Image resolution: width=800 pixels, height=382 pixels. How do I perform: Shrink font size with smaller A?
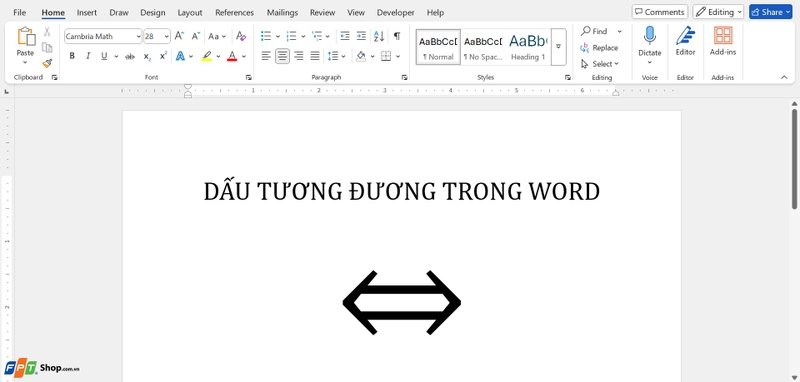195,36
